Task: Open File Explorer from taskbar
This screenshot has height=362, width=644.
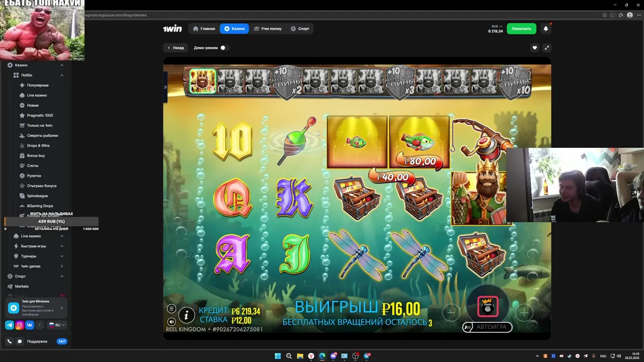Action: point(300,356)
